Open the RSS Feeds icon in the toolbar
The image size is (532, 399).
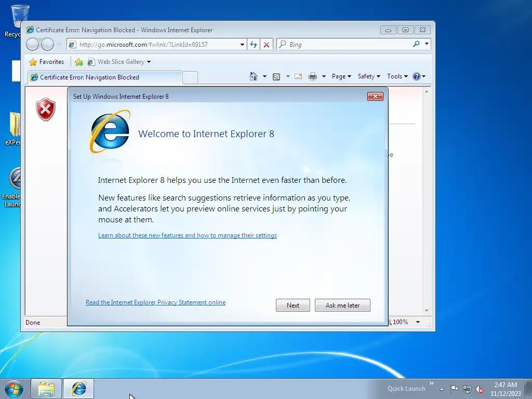(276, 77)
